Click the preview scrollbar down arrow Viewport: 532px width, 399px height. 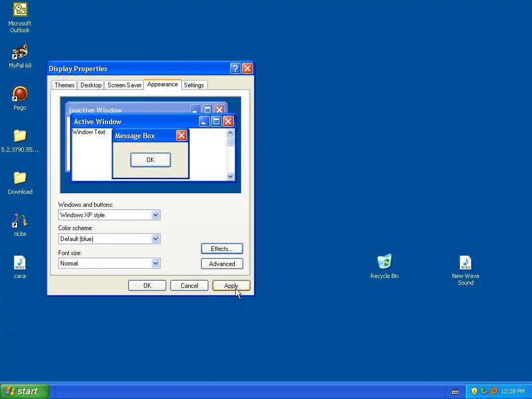tap(230, 177)
